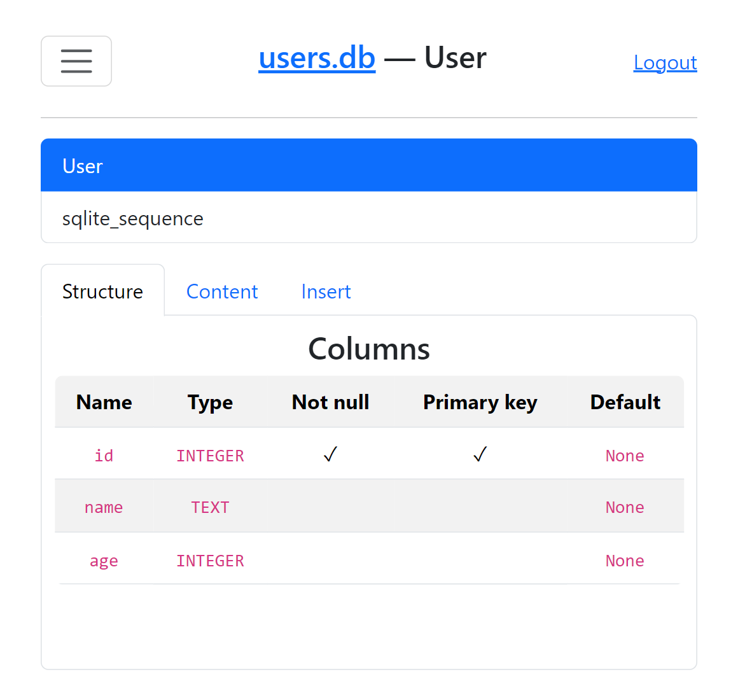Select the Structure tab
738x700 pixels.
(102, 291)
